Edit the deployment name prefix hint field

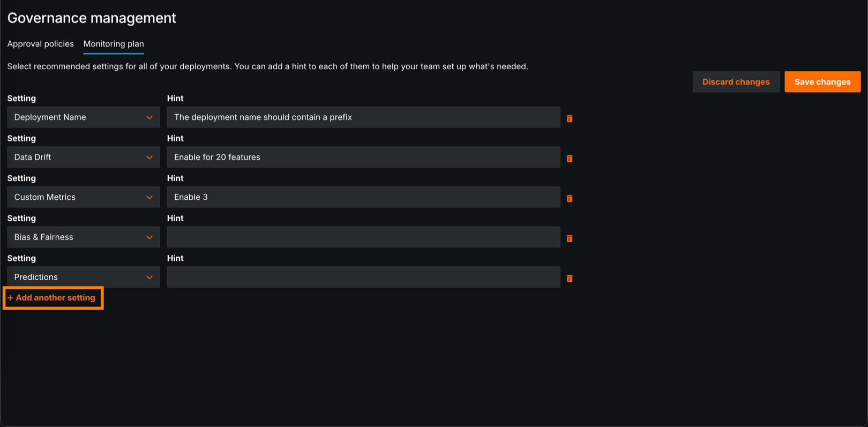point(363,117)
